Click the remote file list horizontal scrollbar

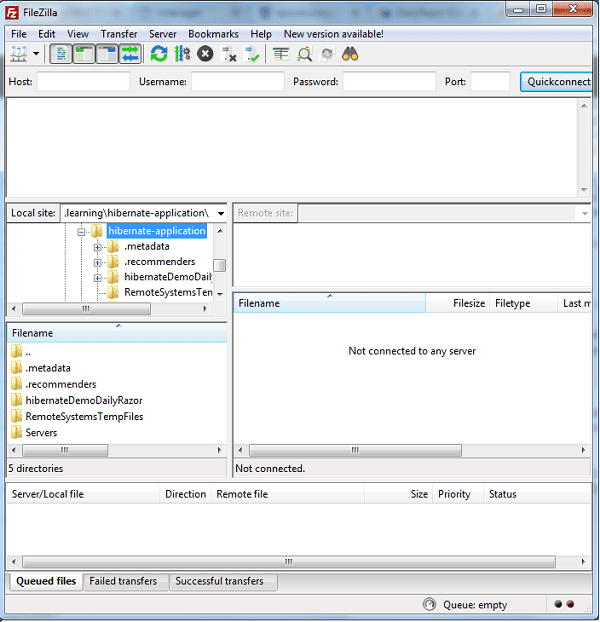click(x=355, y=450)
